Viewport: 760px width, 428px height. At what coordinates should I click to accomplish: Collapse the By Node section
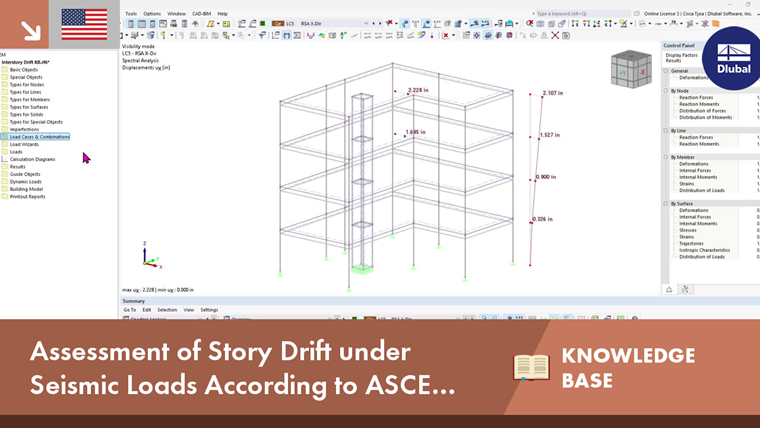click(x=666, y=91)
